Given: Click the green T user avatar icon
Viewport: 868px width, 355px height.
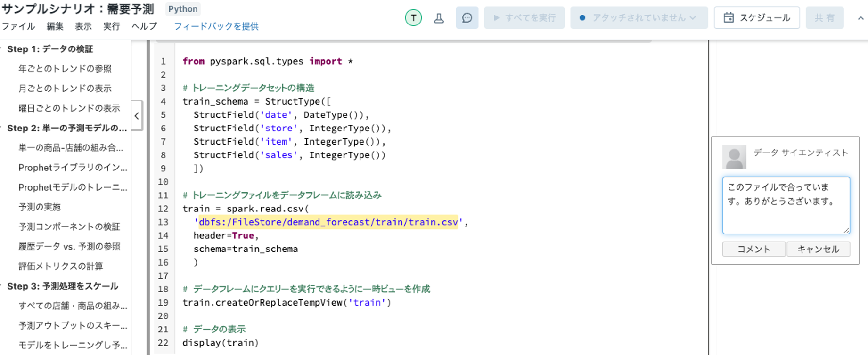Looking at the screenshot, I should (413, 18).
